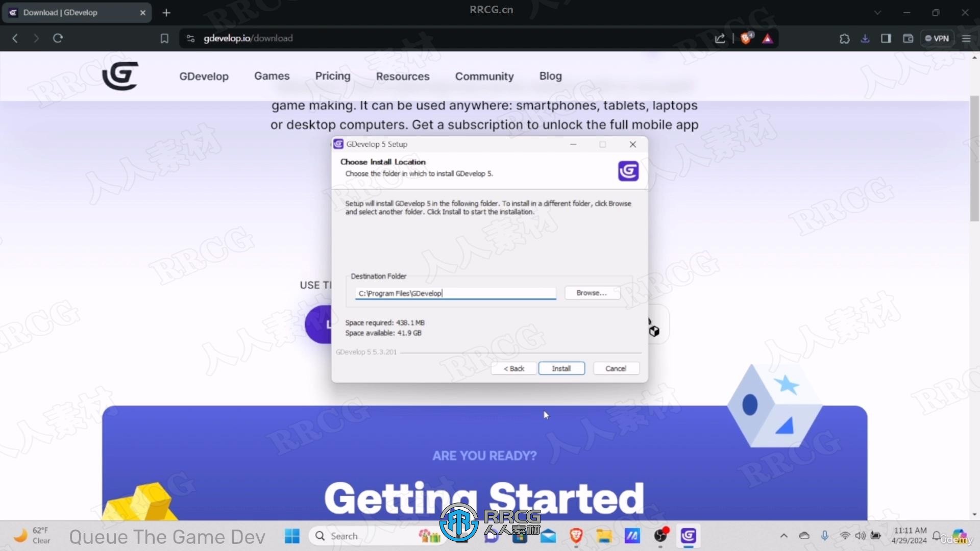The image size is (980, 551).
Task: Open the blue slashed taskbar app
Action: 632,536
